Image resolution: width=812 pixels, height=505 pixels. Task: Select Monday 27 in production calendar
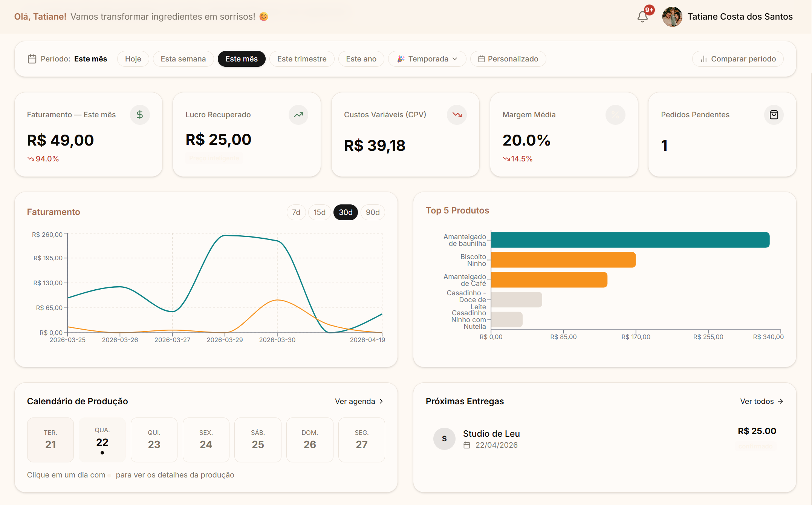click(x=362, y=440)
